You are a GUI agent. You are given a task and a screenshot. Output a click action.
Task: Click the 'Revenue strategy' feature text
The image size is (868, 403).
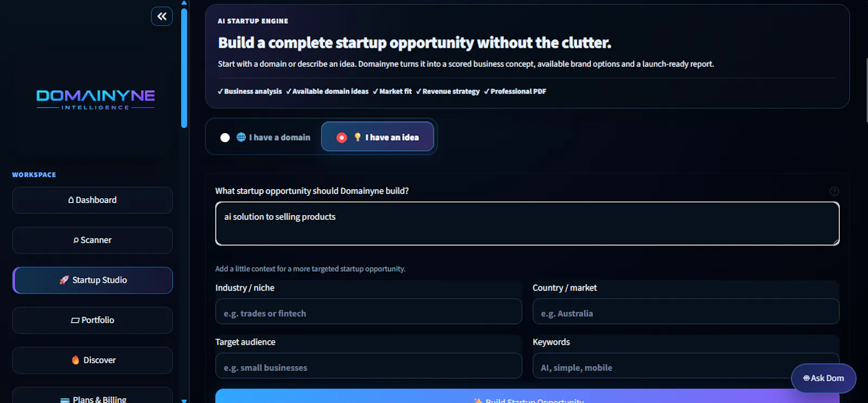[x=451, y=91]
